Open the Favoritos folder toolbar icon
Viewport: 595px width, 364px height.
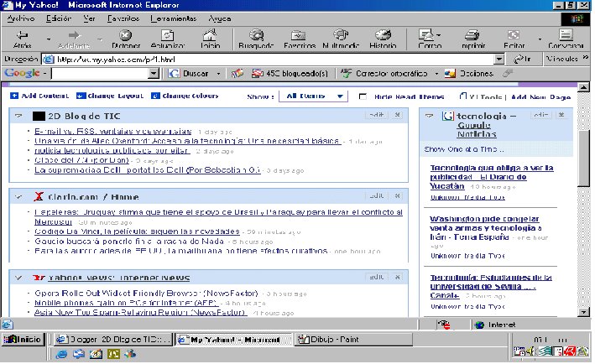point(299,35)
